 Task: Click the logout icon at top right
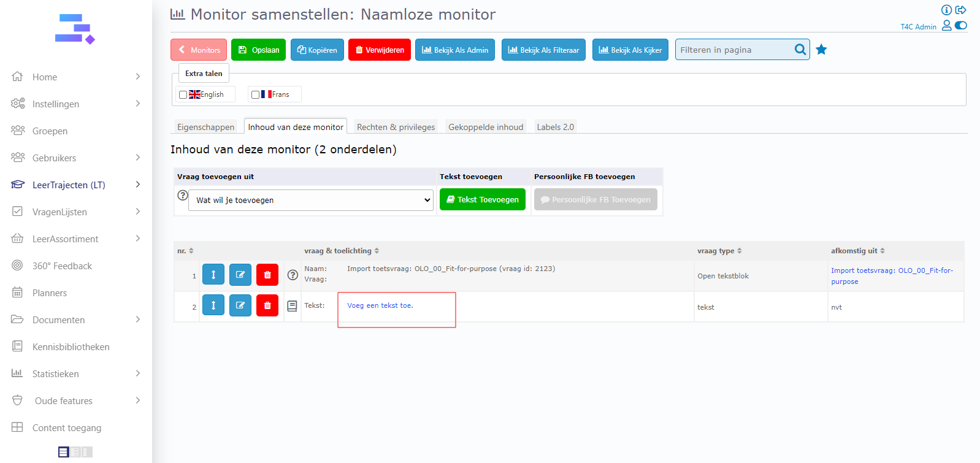point(961,10)
